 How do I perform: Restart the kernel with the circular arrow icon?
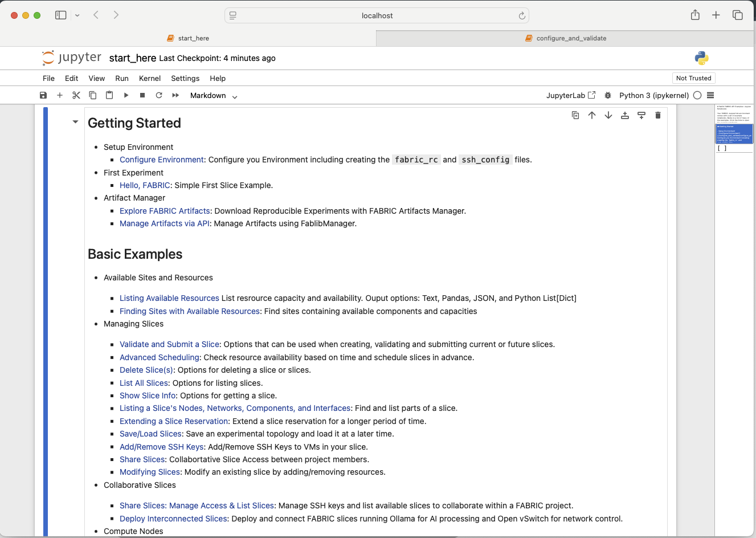pos(159,95)
